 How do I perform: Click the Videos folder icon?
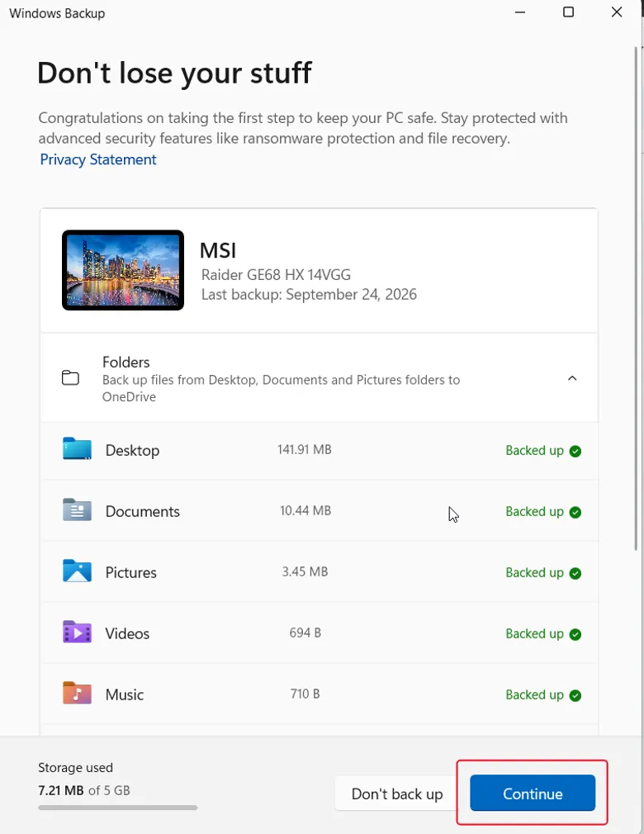point(77,632)
